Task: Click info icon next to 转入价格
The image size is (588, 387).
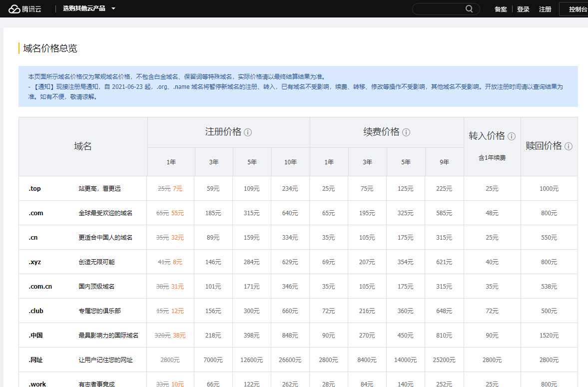Action: [x=511, y=136]
